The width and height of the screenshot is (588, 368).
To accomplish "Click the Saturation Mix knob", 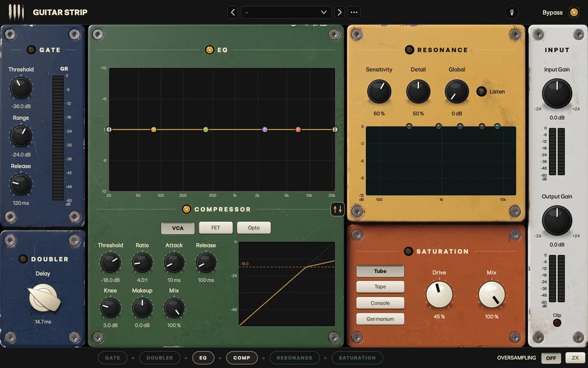I will click(492, 294).
